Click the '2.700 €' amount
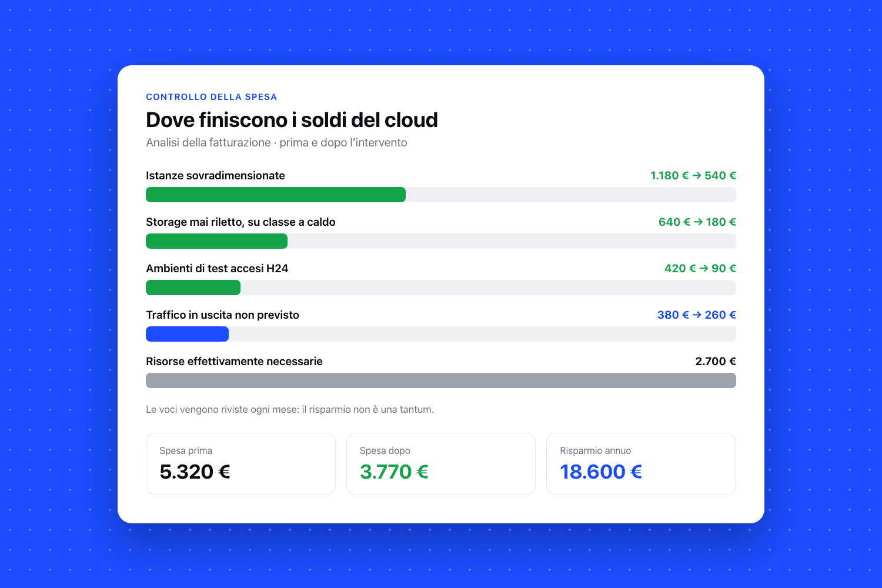This screenshot has height=588, width=882. coord(716,361)
